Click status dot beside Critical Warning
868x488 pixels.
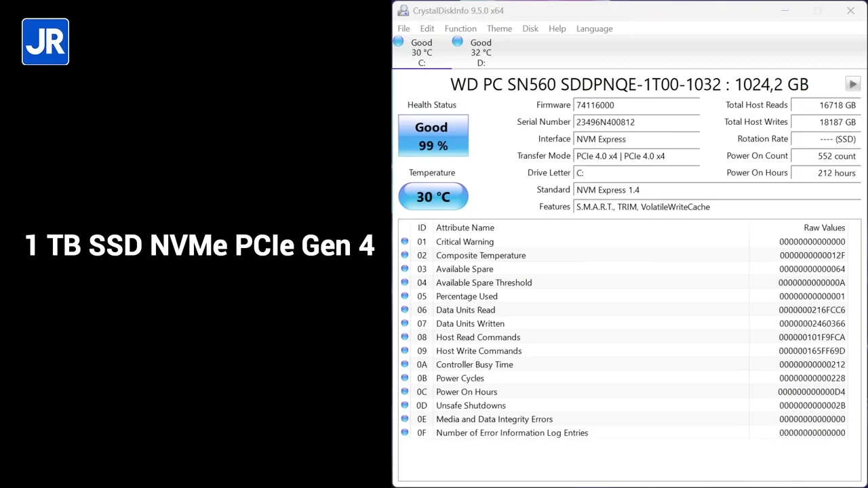click(x=405, y=241)
